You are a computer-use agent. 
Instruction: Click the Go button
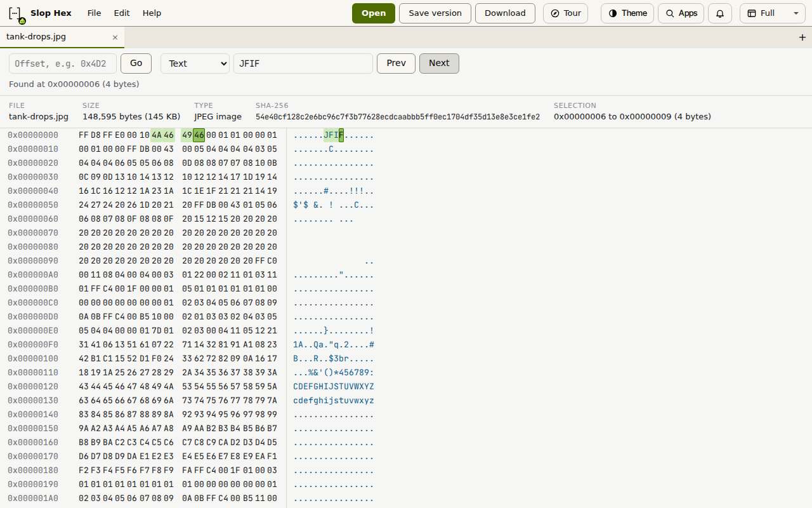point(136,63)
